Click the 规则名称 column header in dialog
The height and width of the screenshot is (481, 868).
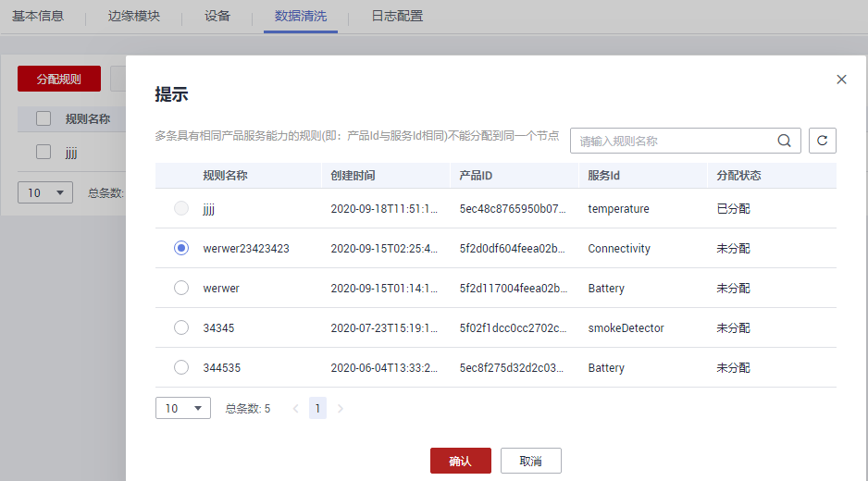[x=225, y=176]
